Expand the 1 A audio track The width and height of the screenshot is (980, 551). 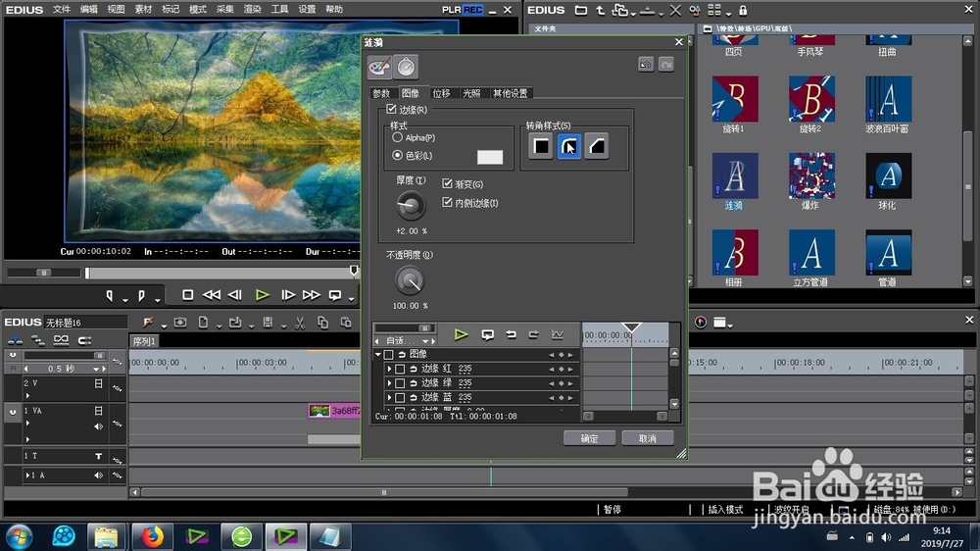point(26,476)
